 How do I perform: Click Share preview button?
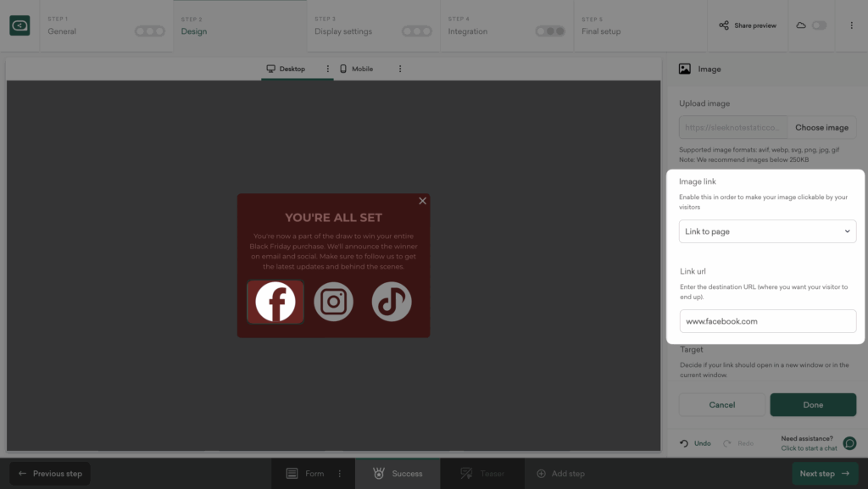tap(748, 25)
